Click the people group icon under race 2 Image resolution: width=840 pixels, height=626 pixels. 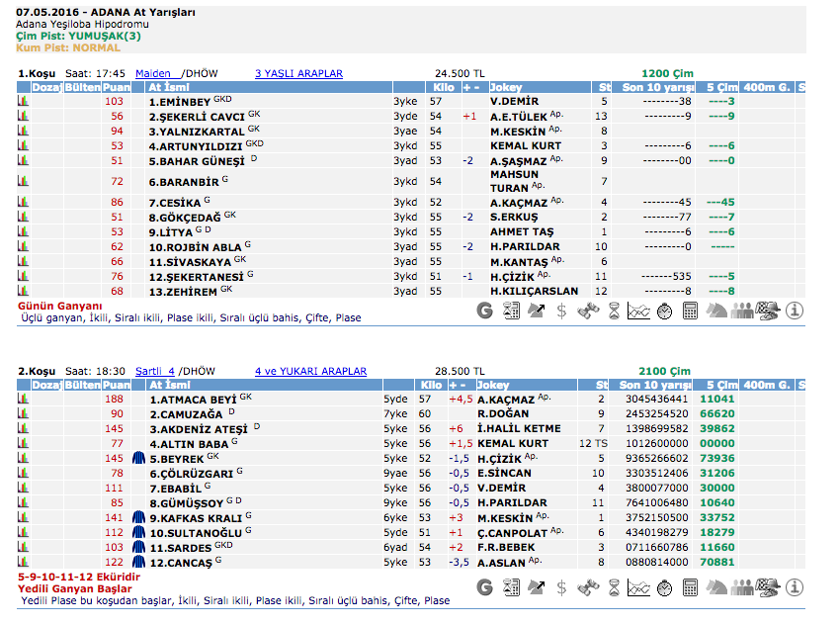pyautogui.click(x=741, y=587)
